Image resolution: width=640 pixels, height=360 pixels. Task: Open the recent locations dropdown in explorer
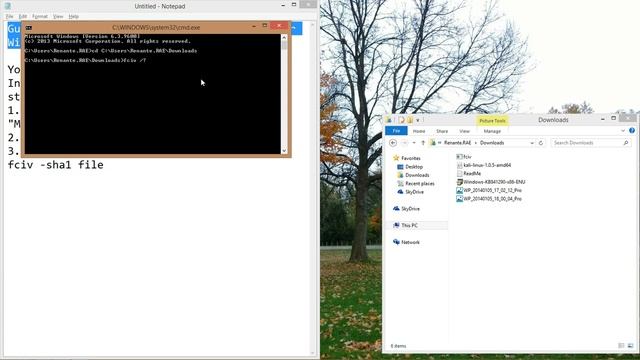pyautogui.click(x=414, y=143)
